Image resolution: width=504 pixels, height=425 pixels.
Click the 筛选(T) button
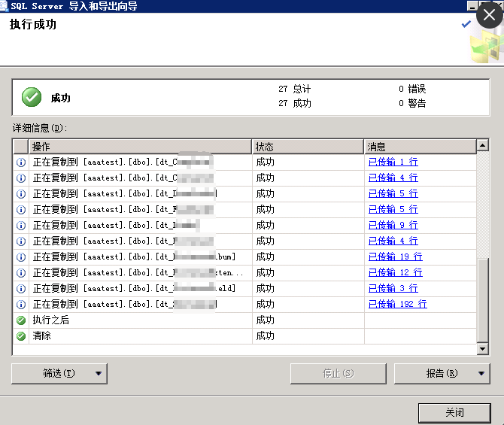(51, 373)
